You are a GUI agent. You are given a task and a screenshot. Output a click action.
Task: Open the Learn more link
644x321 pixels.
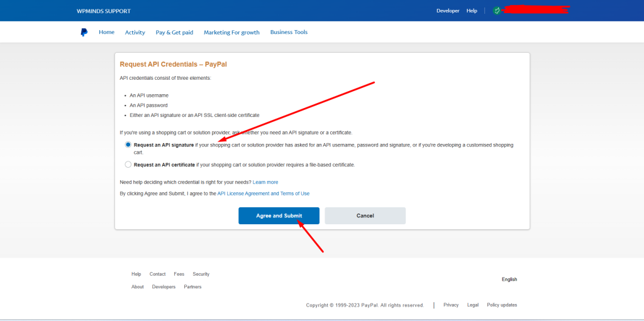pos(265,182)
